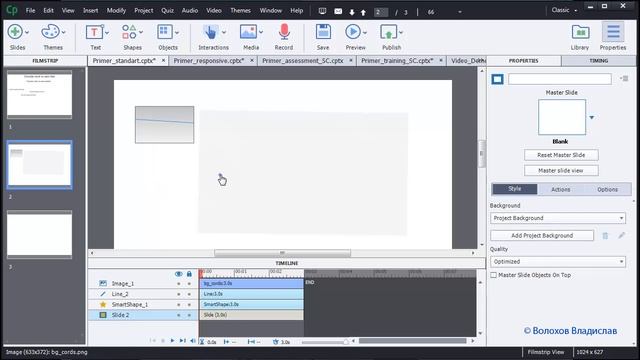
Task: Click the slide name input field
Action: pos(560,79)
